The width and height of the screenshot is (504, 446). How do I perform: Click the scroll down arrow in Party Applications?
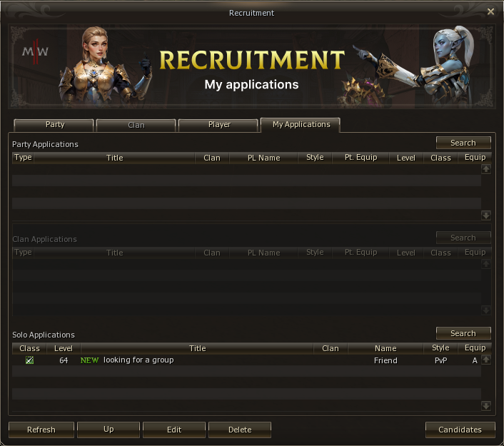486,215
